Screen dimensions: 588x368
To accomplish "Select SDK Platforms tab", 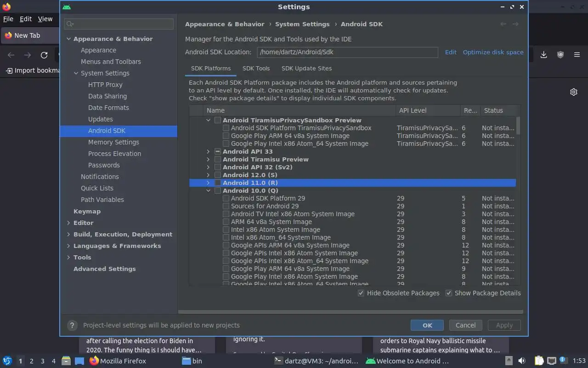I will coord(211,69).
